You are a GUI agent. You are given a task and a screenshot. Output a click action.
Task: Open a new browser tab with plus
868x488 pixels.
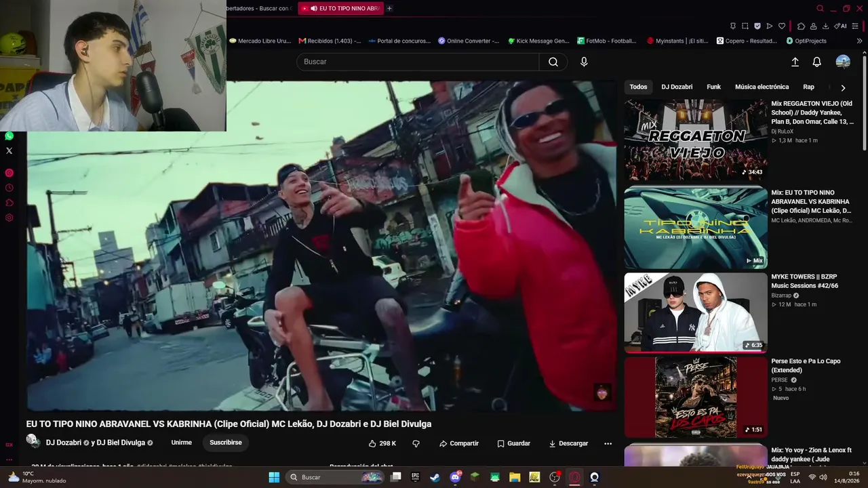pyautogui.click(x=389, y=8)
